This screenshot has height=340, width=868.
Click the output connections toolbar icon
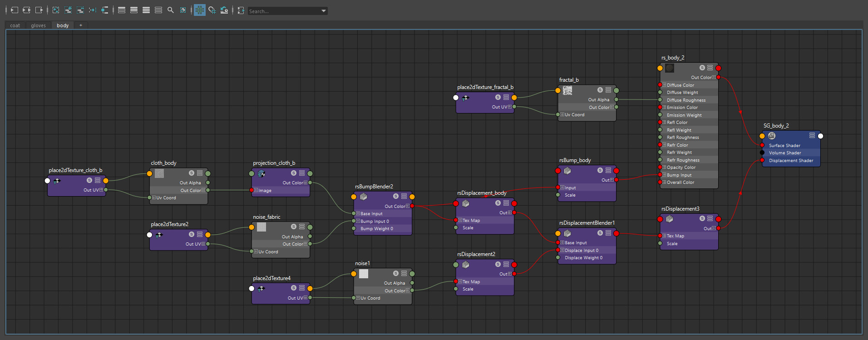39,10
